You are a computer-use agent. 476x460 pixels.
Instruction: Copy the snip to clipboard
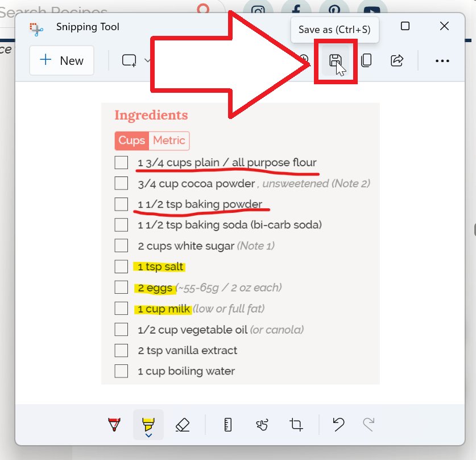tap(366, 60)
